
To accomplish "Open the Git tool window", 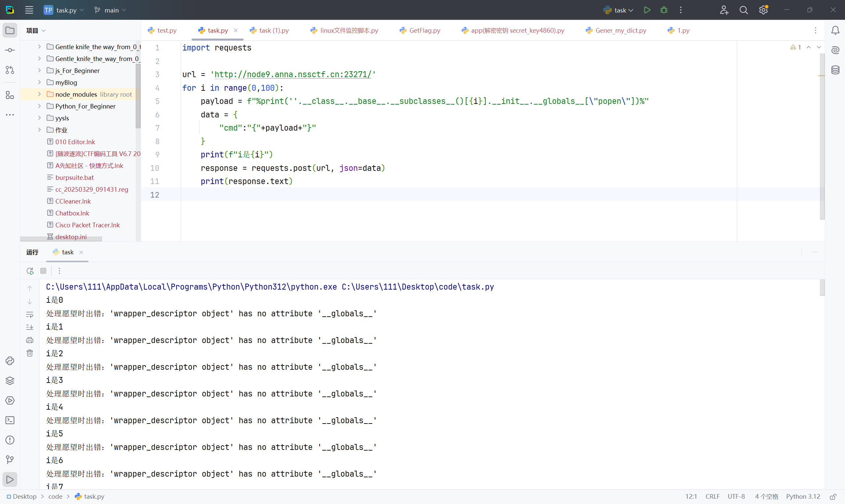I will click(10, 459).
